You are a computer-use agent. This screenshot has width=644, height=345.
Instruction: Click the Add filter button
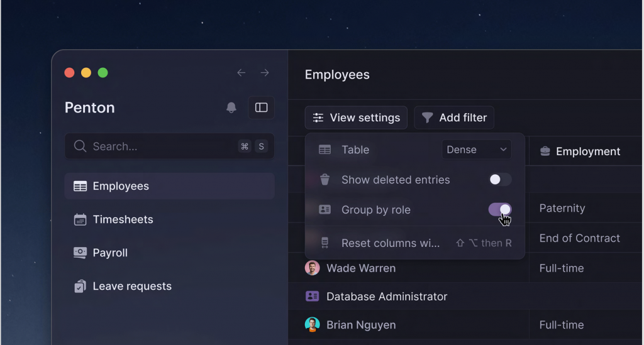454,118
